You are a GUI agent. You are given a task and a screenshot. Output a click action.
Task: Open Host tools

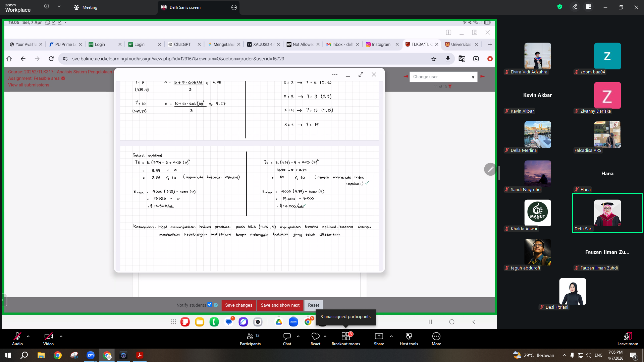[x=409, y=339]
